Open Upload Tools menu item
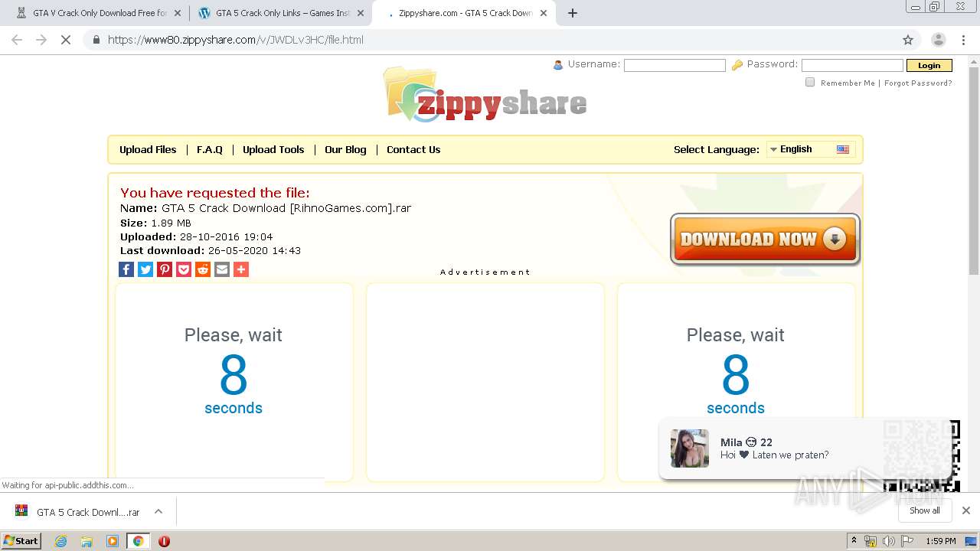980x551 pixels. click(x=273, y=150)
